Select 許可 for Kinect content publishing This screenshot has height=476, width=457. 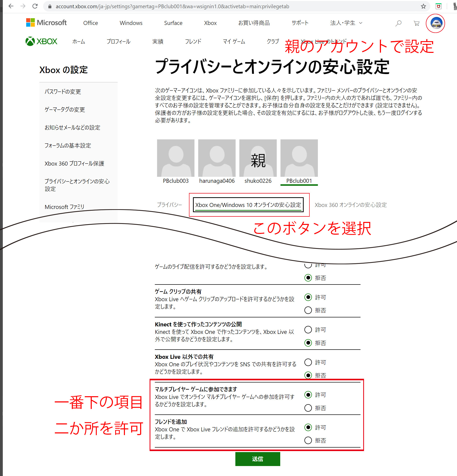tap(308, 330)
